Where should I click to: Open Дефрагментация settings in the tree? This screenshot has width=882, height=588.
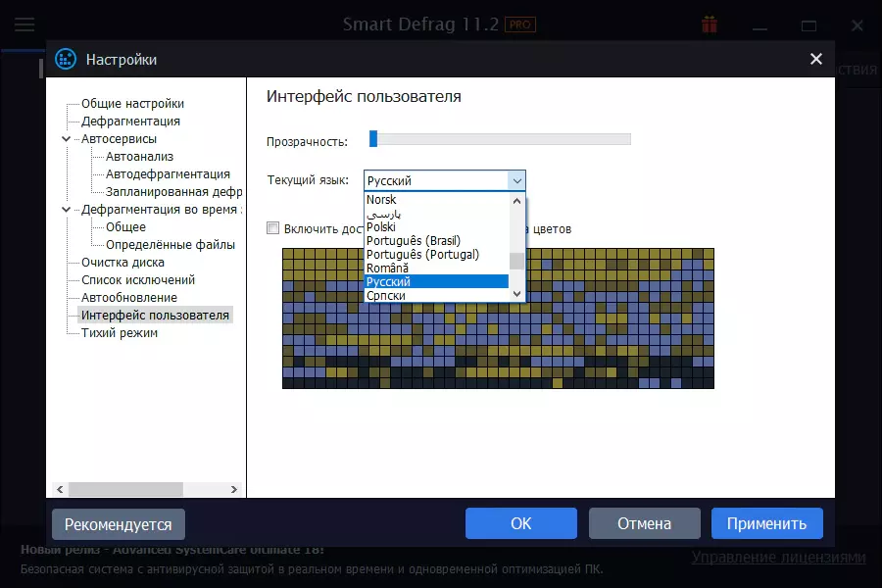pos(130,121)
